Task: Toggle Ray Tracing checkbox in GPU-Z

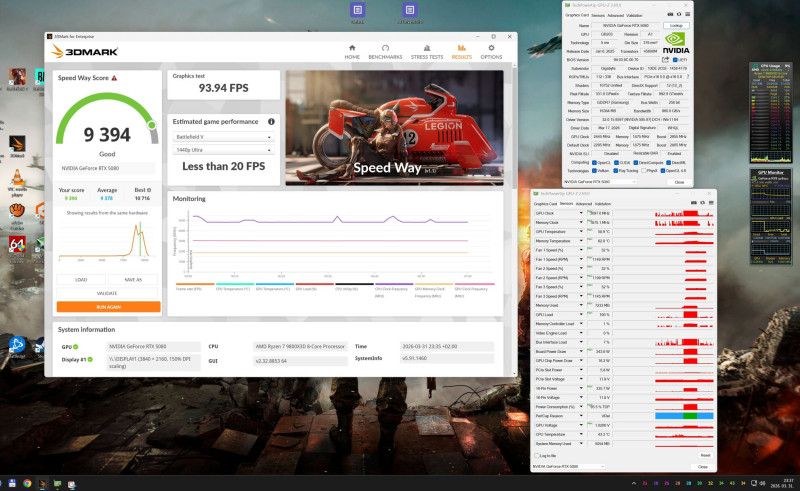Action: click(x=616, y=170)
